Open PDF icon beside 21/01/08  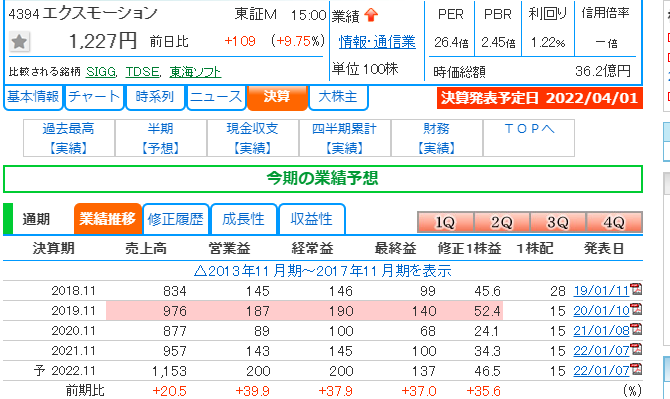(x=637, y=329)
